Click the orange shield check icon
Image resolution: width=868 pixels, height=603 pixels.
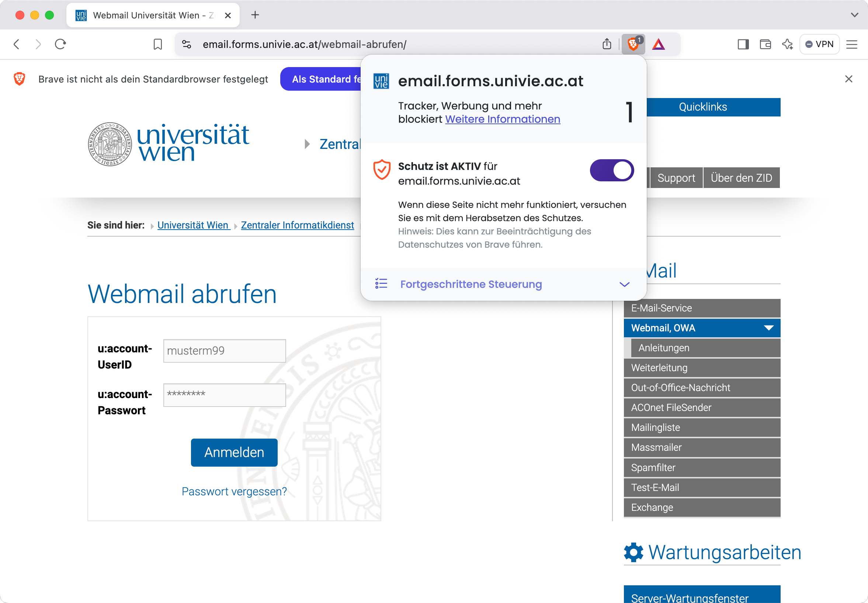(382, 170)
